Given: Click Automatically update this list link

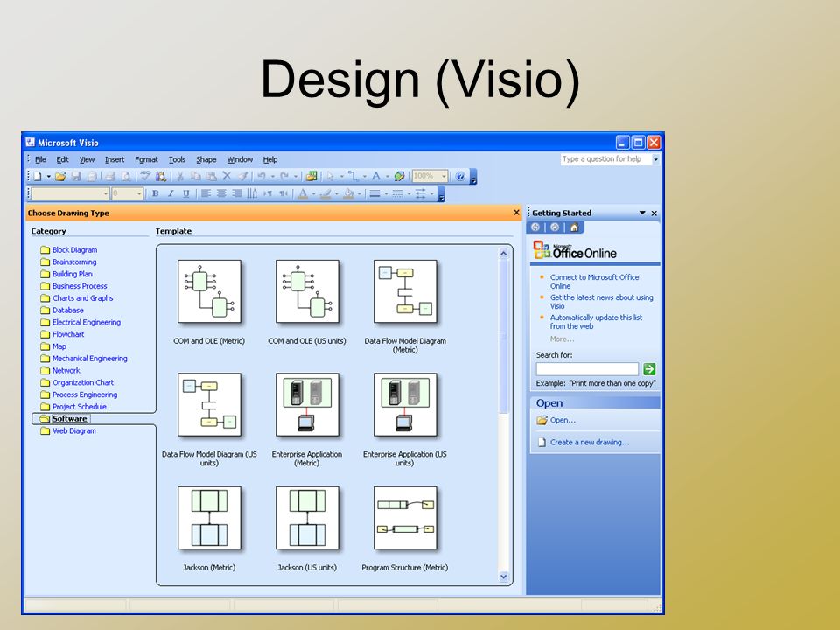Looking at the screenshot, I should point(596,321).
